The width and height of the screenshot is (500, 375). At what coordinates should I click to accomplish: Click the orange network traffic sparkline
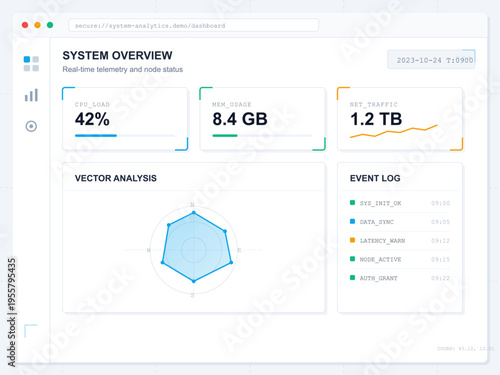pyautogui.click(x=394, y=131)
